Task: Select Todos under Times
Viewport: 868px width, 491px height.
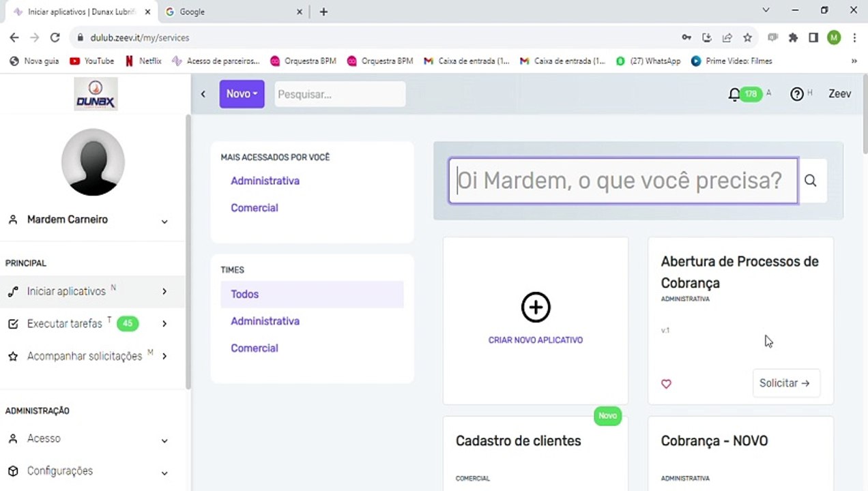Action: pos(312,295)
